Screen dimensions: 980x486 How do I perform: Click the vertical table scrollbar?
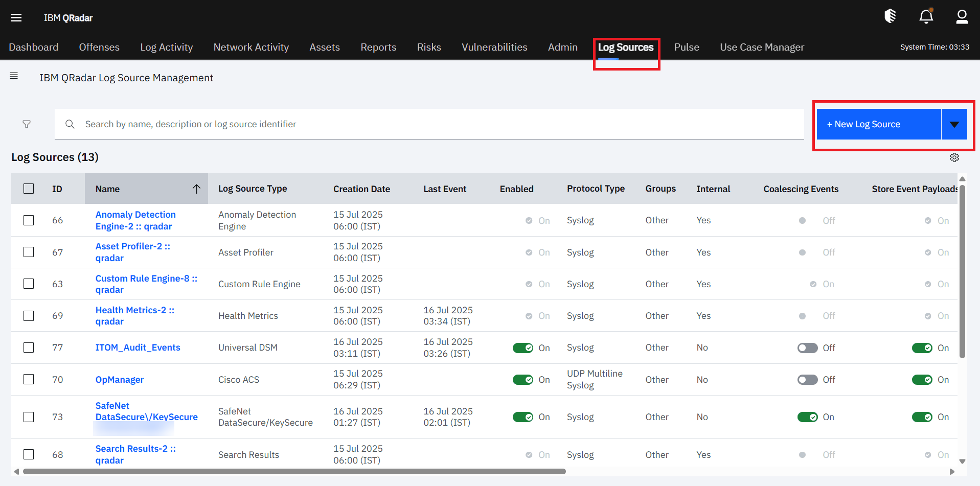point(962,271)
